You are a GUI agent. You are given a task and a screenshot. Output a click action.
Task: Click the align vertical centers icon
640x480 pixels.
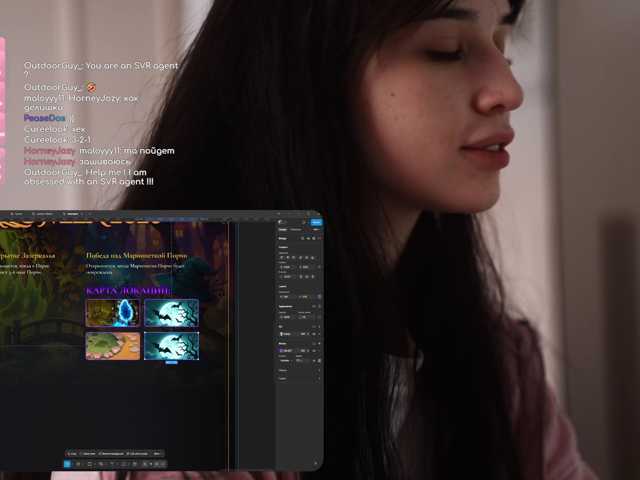tap(306, 258)
